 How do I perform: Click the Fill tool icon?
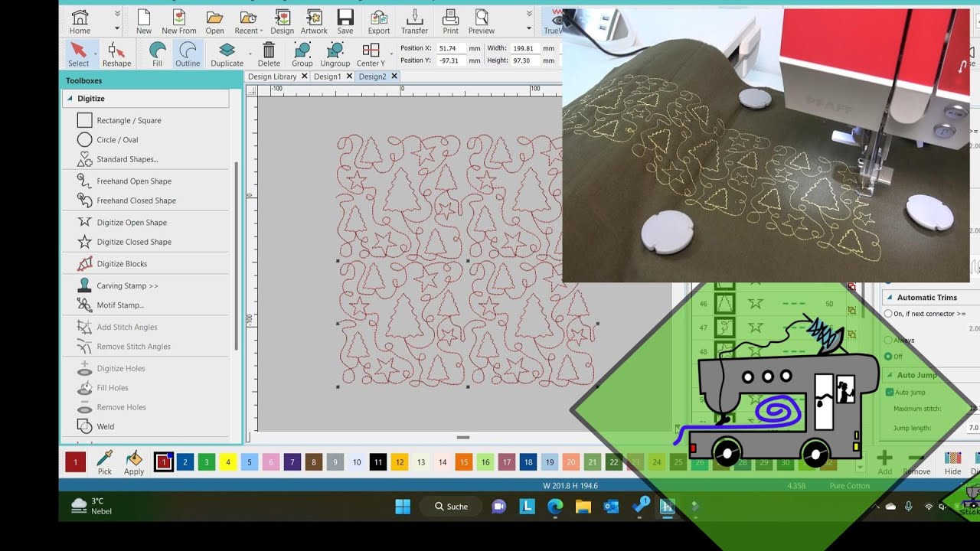[157, 54]
